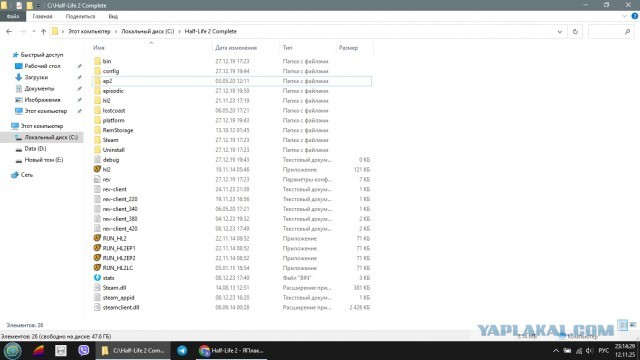This screenshot has height=360, width=640.
Task: Select the stats BIN file icon
Action: pos(97,278)
